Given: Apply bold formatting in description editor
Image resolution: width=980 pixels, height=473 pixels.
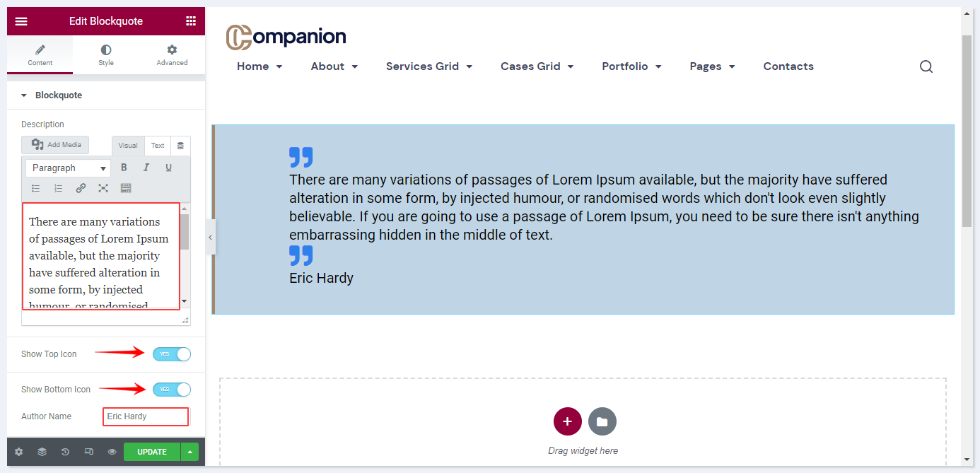Looking at the screenshot, I should tap(124, 168).
